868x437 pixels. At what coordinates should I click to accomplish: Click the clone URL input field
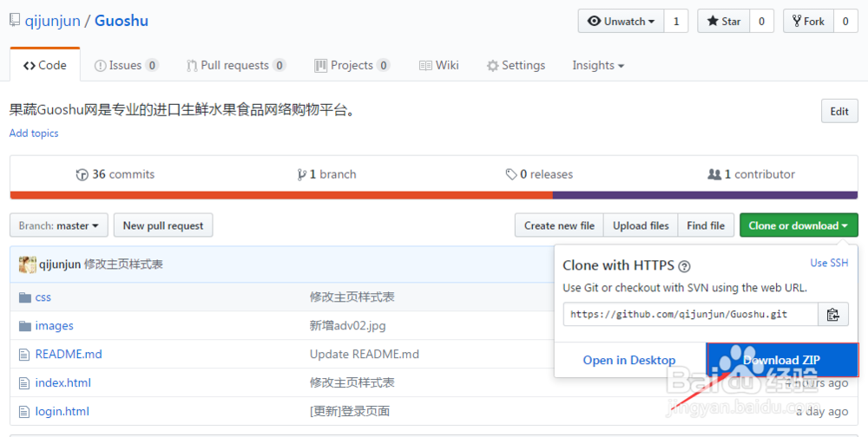pyautogui.click(x=690, y=314)
